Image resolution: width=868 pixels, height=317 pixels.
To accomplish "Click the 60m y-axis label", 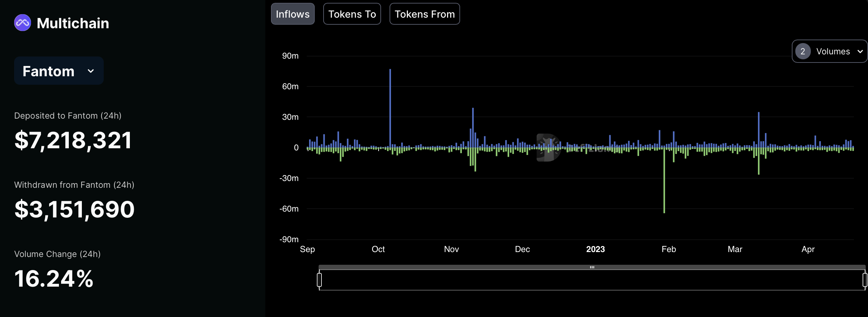I will [290, 86].
